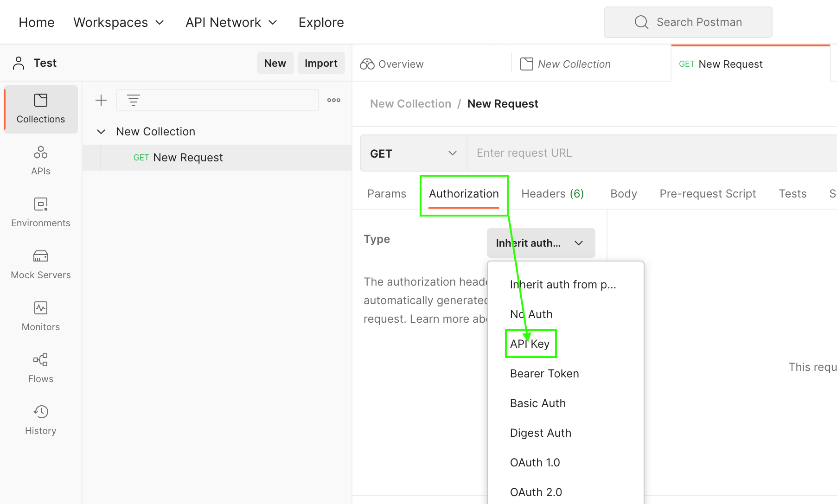Click the Test workspace name
Screen dimensions: 837x504
45,63
